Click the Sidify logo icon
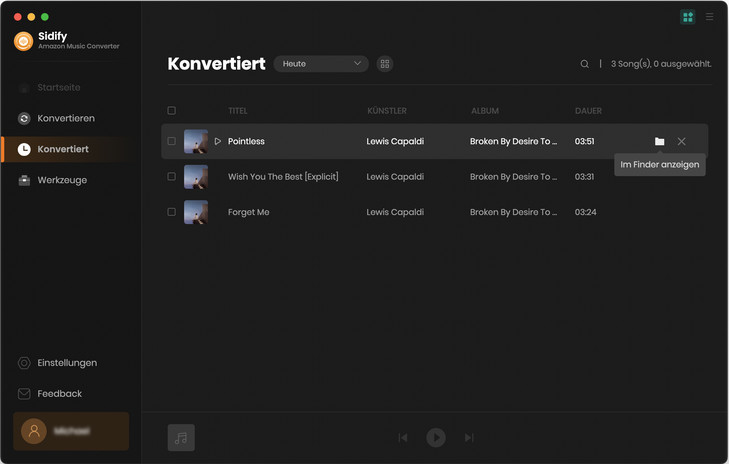This screenshot has height=464, width=729. (23, 41)
